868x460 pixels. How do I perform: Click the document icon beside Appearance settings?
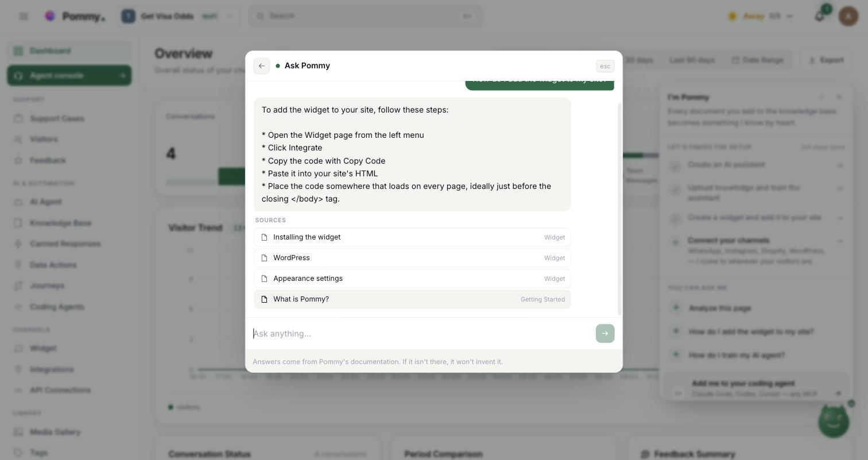point(264,279)
